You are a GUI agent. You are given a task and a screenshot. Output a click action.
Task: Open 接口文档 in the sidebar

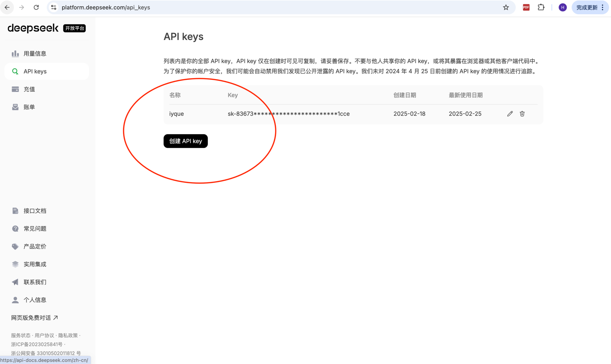coord(47,211)
